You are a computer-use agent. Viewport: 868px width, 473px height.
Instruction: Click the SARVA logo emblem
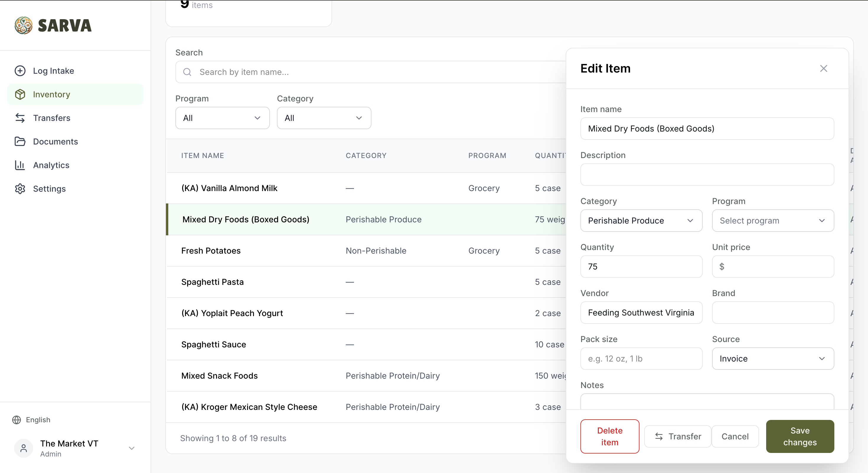(24, 25)
